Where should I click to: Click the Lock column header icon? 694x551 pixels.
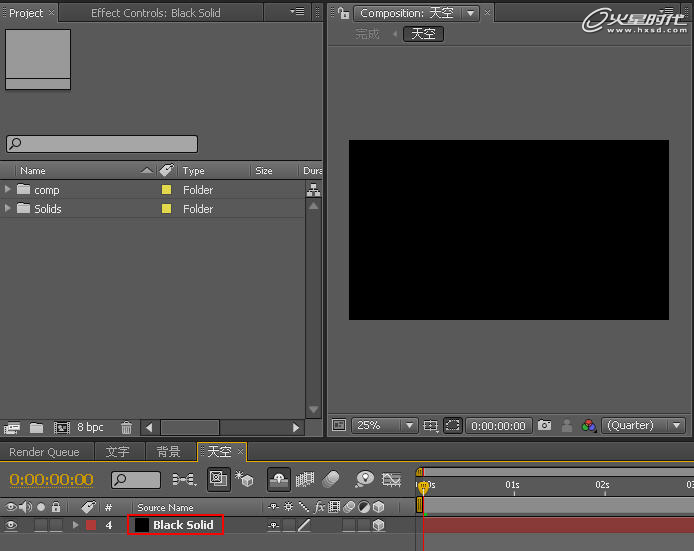tap(56, 507)
